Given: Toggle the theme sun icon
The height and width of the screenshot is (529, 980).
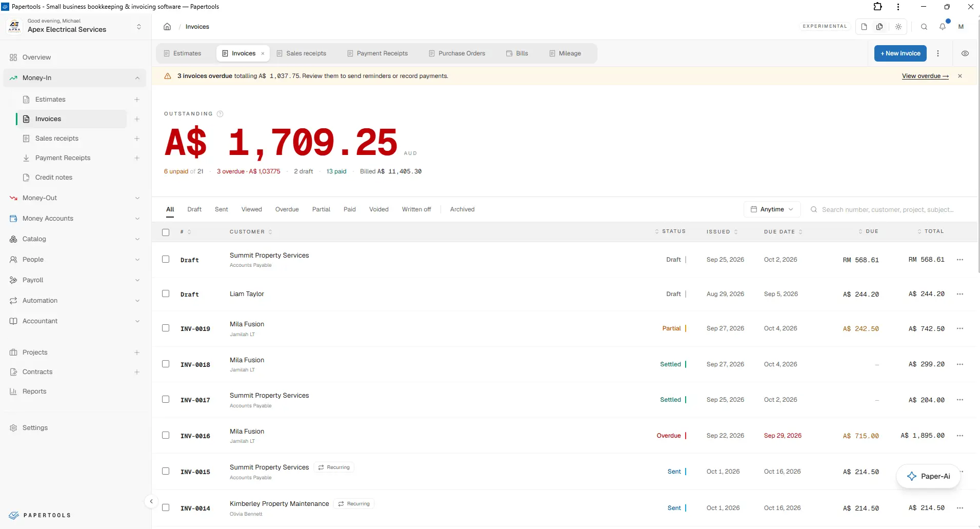Looking at the screenshot, I should (x=898, y=27).
